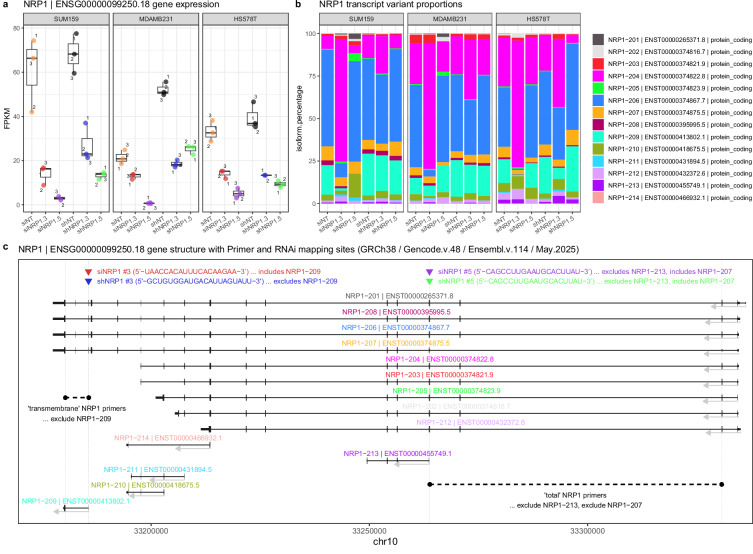
Task: Click the NRP1-203 red legend swatch
Action: coord(598,64)
